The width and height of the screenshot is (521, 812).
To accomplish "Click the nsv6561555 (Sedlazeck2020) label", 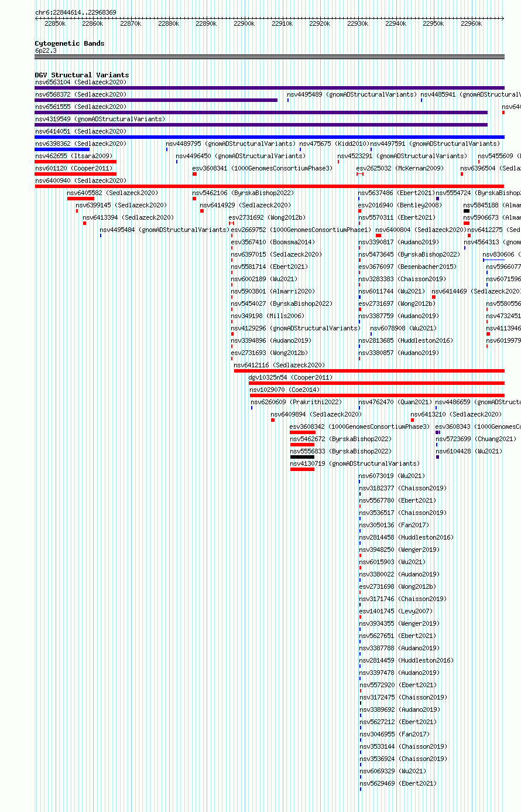I will pyautogui.click(x=80, y=107).
